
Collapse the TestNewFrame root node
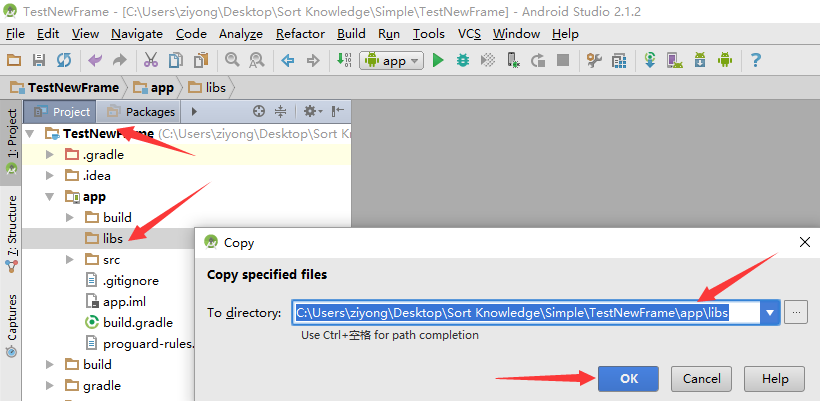(30, 134)
